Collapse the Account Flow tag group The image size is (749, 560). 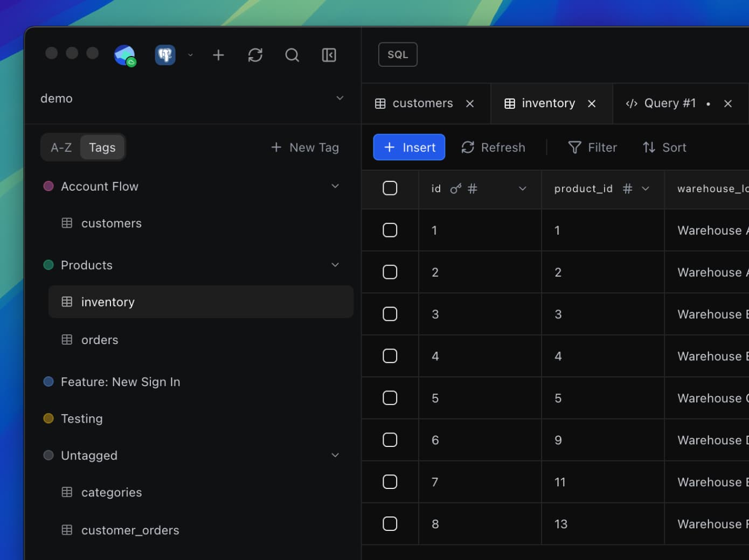tap(335, 186)
